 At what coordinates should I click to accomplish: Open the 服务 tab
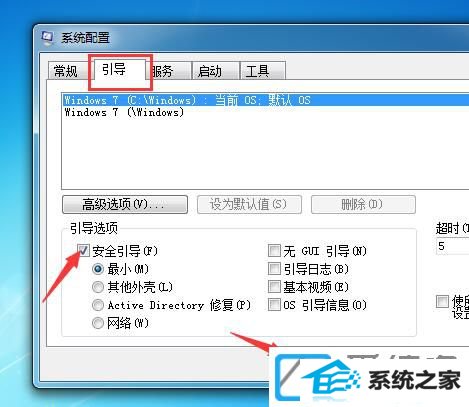(168, 71)
